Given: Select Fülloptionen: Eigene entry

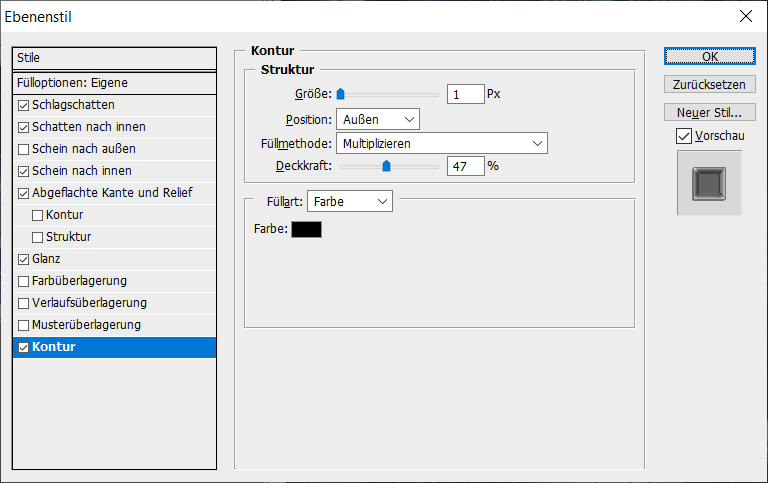Looking at the screenshot, I should [x=114, y=83].
